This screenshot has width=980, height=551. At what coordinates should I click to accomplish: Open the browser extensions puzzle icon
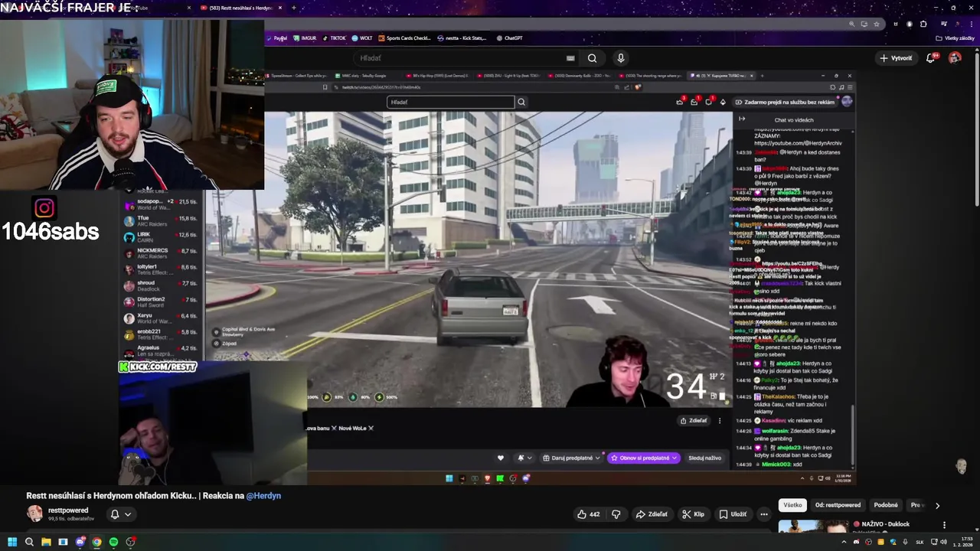click(x=923, y=24)
